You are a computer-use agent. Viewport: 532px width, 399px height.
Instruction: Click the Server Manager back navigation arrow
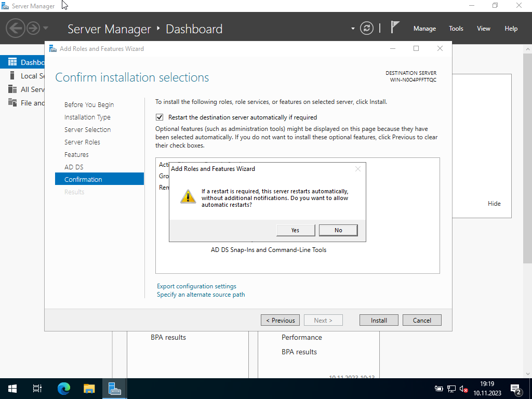coord(15,28)
